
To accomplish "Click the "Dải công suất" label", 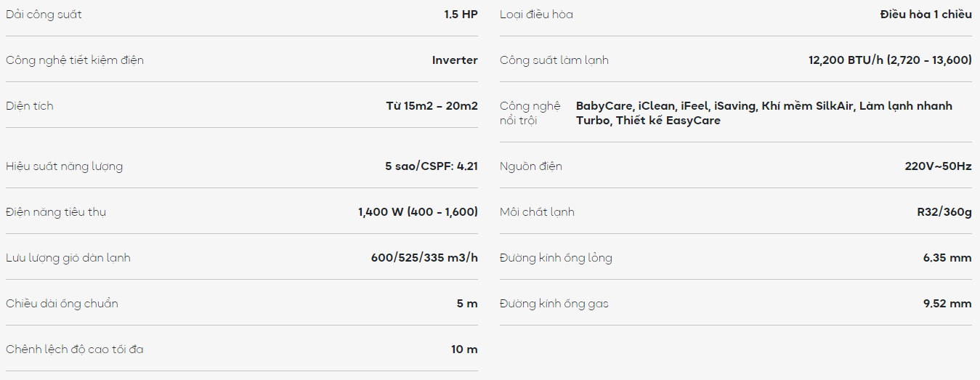I will coord(44,15).
